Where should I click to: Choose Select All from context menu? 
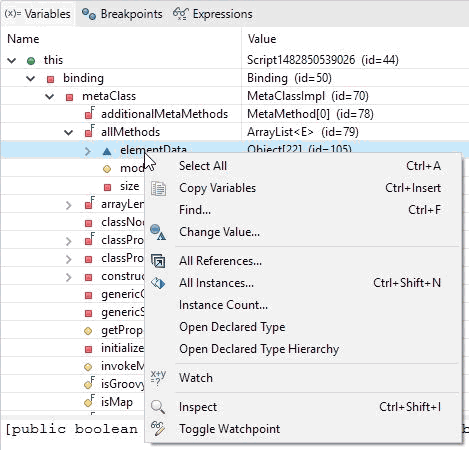click(203, 166)
